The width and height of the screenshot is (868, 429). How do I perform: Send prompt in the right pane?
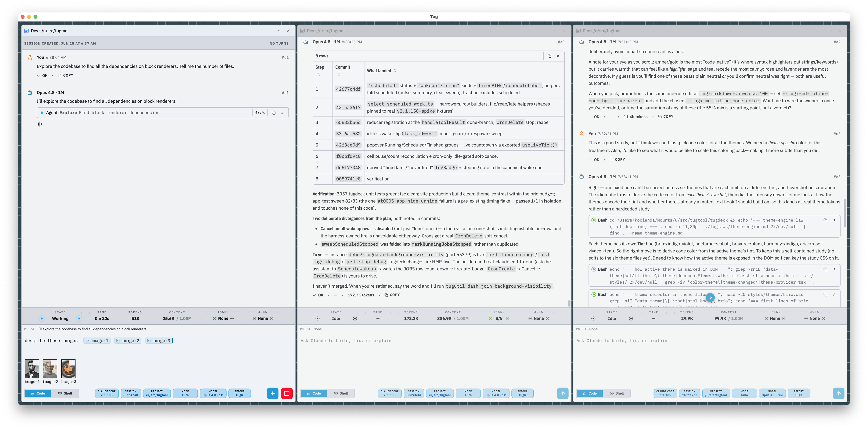(x=838, y=393)
